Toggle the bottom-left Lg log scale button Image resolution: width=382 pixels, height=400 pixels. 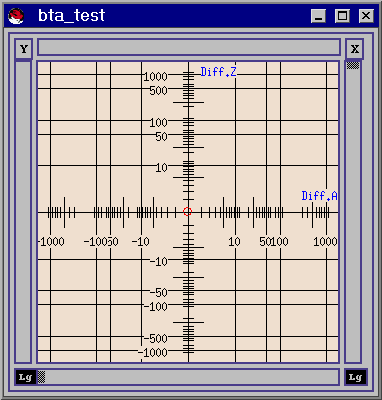[26, 377]
